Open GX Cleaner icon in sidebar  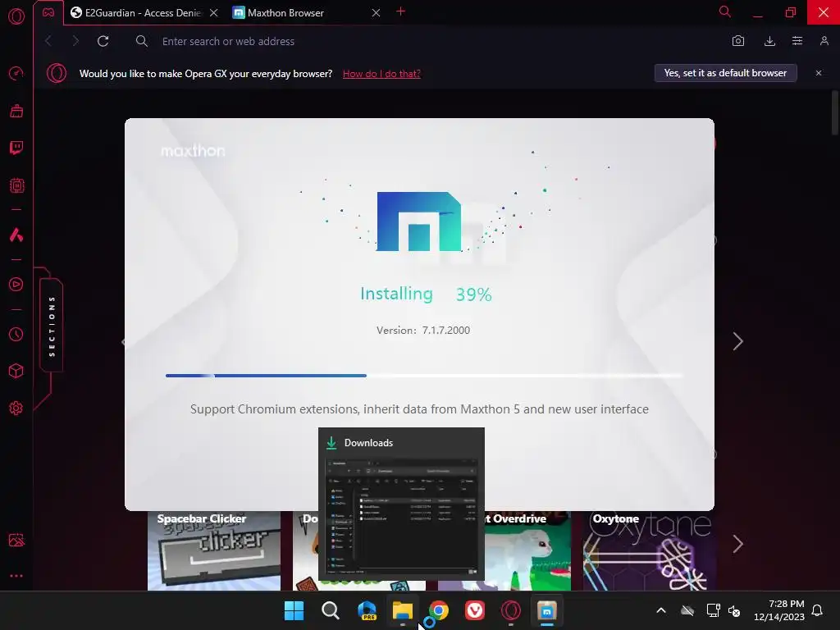point(16,111)
